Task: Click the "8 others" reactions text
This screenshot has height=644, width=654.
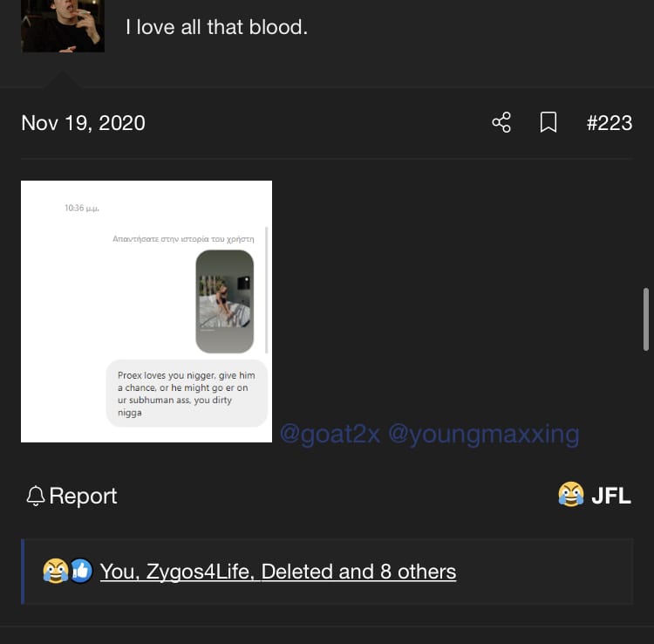Action: click(418, 572)
